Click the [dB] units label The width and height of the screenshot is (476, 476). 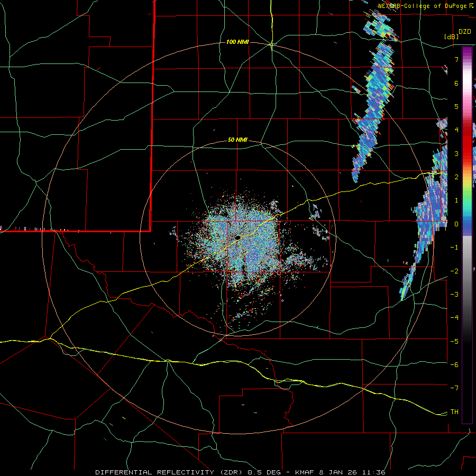[x=452, y=36]
